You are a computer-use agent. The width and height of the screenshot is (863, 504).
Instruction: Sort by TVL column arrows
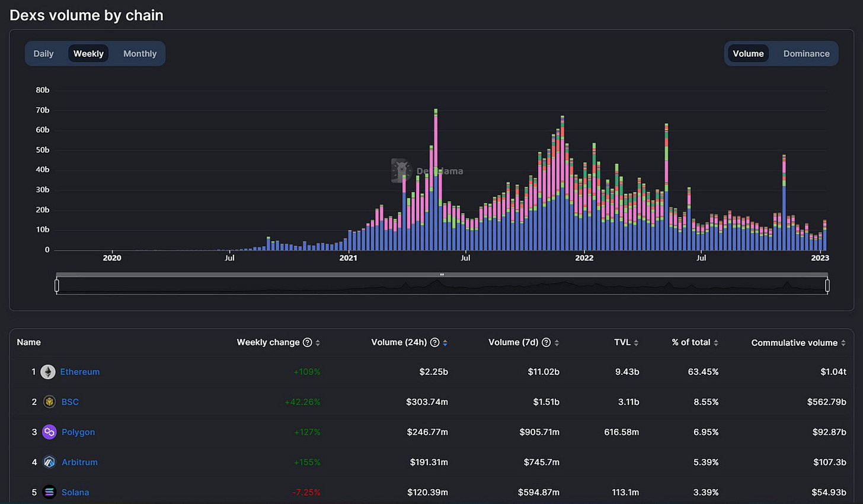pyautogui.click(x=636, y=343)
